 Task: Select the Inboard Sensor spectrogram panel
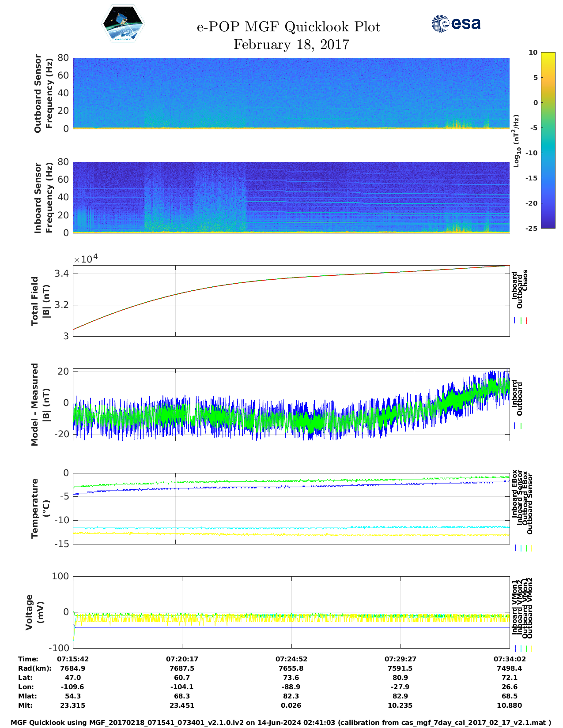[x=291, y=197]
